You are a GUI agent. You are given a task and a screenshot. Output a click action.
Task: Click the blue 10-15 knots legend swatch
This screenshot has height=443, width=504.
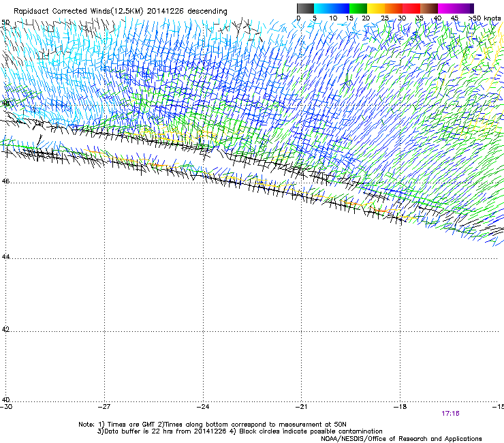pos(341,8)
